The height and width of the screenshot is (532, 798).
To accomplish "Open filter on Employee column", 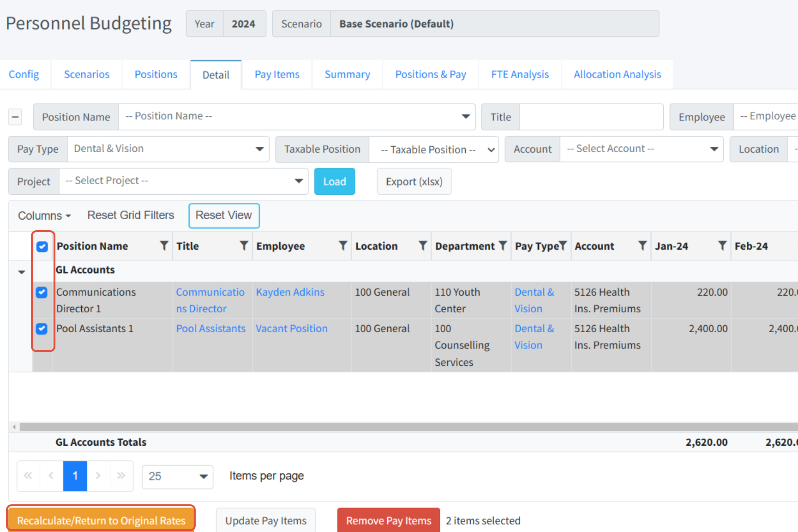I will coord(343,246).
